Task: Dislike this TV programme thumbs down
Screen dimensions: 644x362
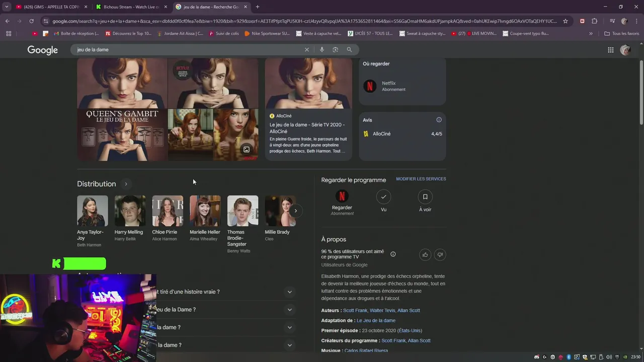Action: point(440,255)
